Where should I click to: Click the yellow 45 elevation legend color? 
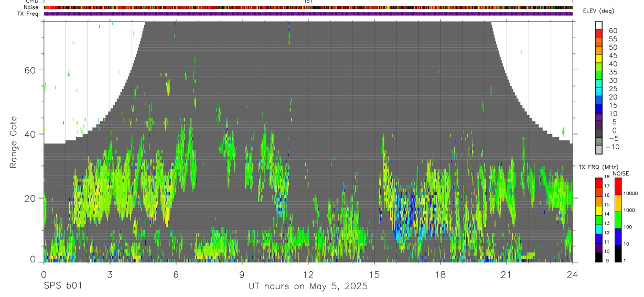tap(599, 58)
